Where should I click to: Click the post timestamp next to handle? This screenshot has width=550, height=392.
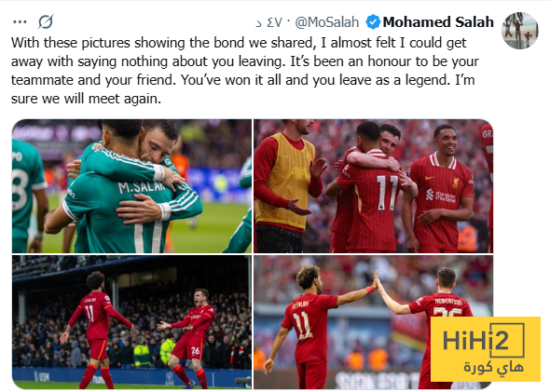(x=269, y=22)
